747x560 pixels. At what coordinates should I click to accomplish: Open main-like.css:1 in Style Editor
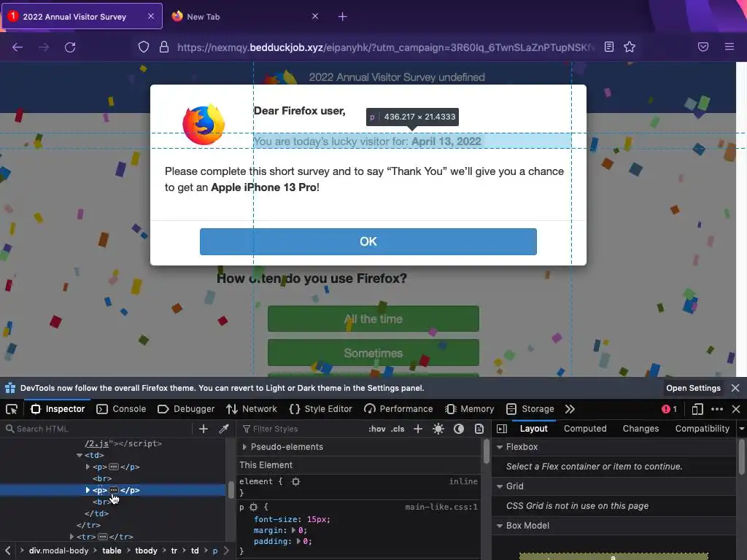pyautogui.click(x=441, y=507)
